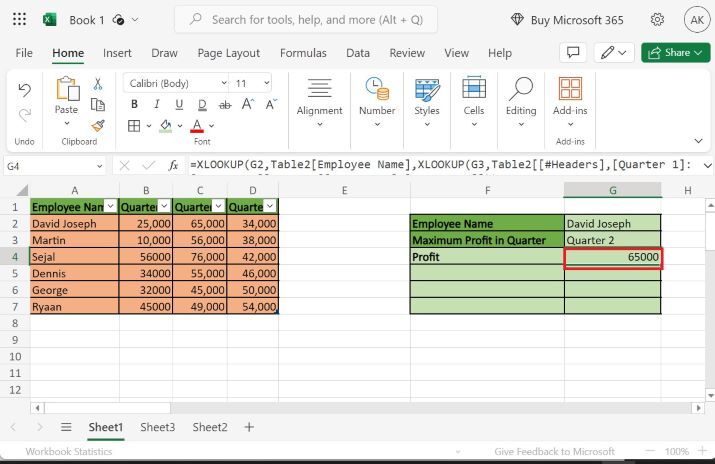Open ribbon display options chevron

pyautogui.click(x=699, y=141)
